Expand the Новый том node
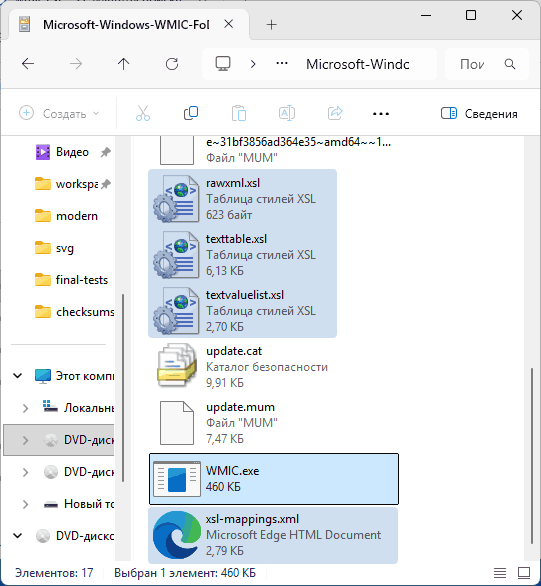Screen dimensions: 541x586 point(25,504)
